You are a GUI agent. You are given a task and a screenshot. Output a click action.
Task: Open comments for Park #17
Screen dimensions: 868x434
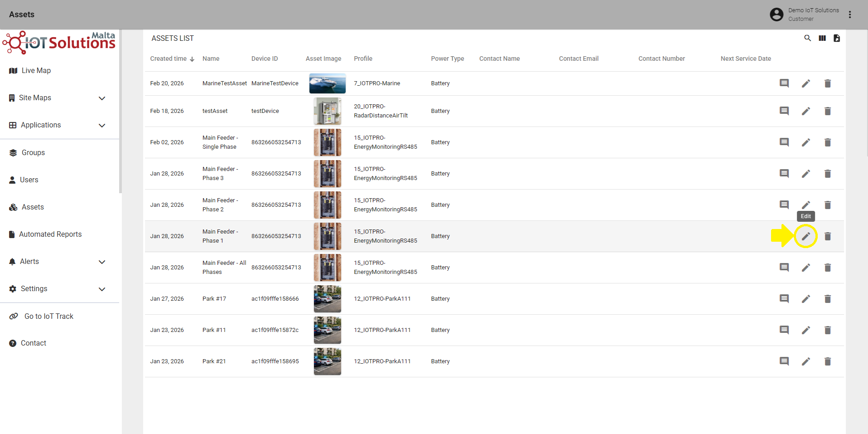784,299
